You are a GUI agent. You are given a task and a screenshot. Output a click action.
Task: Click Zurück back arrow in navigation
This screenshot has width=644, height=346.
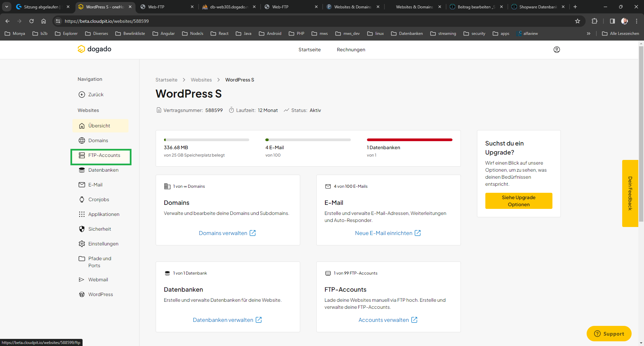pos(91,95)
